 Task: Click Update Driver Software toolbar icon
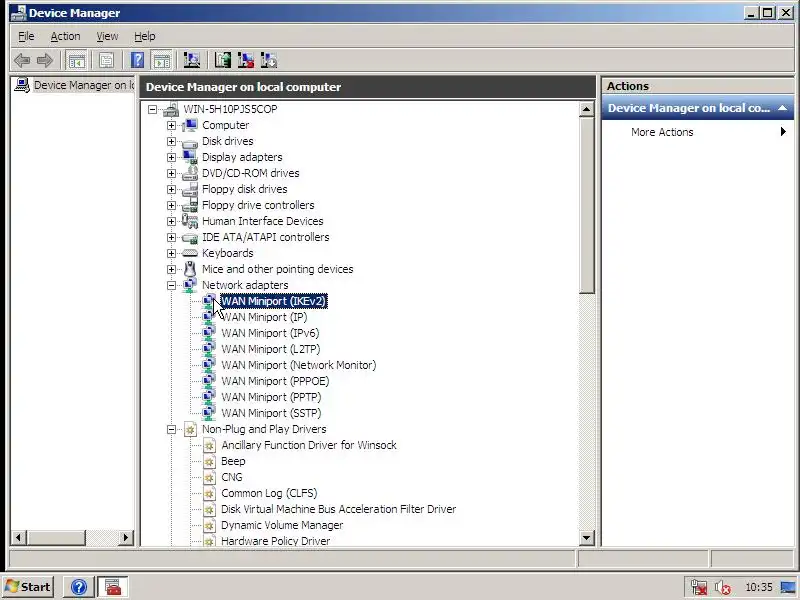(x=222, y=61)
